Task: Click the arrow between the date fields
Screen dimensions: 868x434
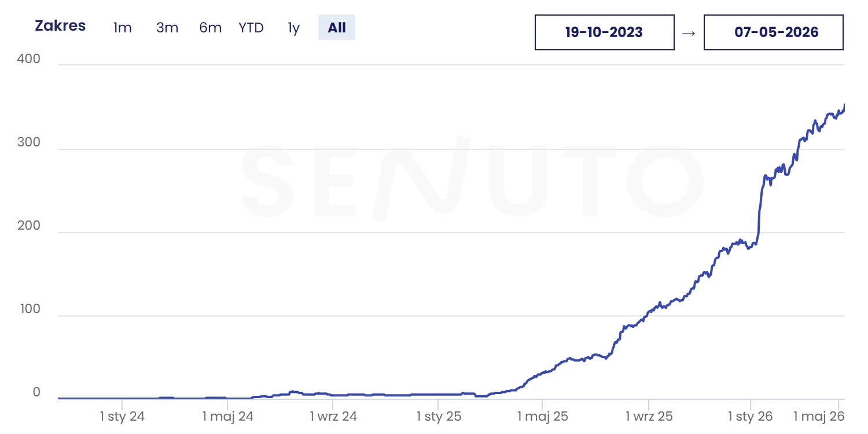Action: click(689, 33)
